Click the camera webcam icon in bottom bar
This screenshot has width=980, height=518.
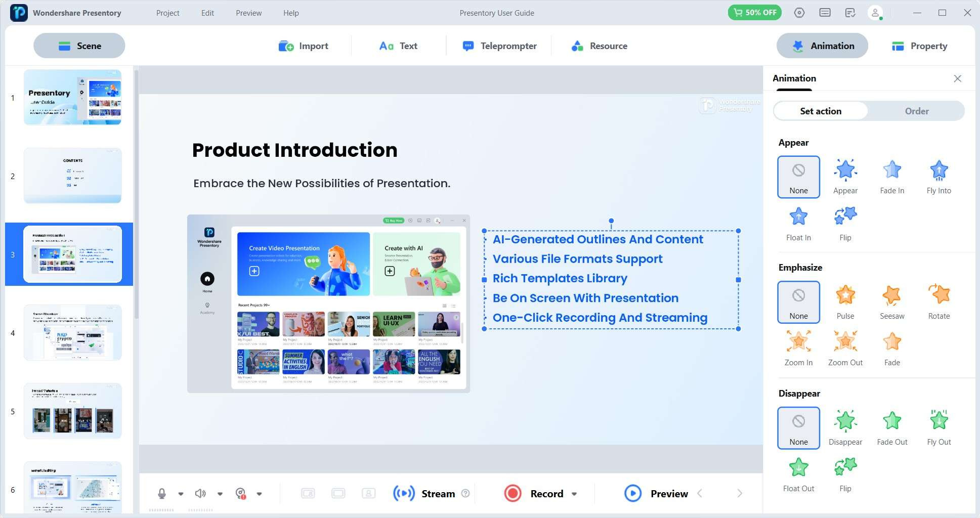tap(241, 493)
